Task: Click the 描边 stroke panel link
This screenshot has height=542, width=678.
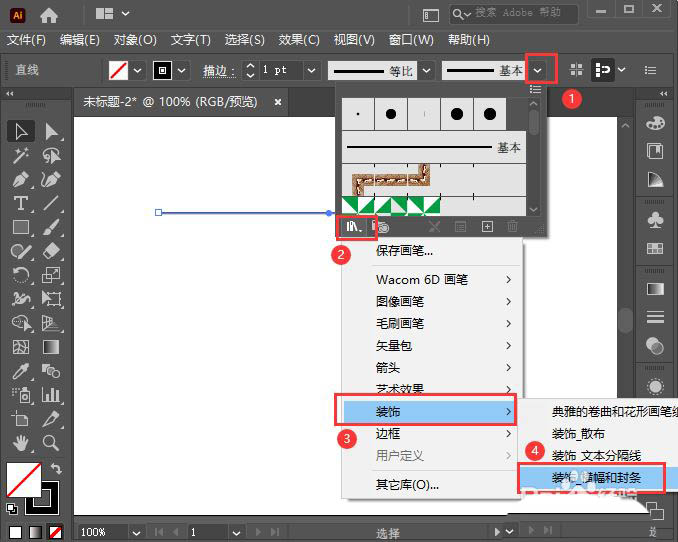Action: point(219,71)
